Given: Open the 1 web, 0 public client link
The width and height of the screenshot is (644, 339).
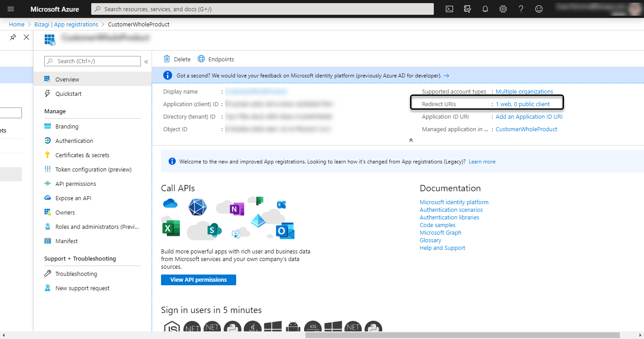Looking at the screenshot, I should pos(522,104).
